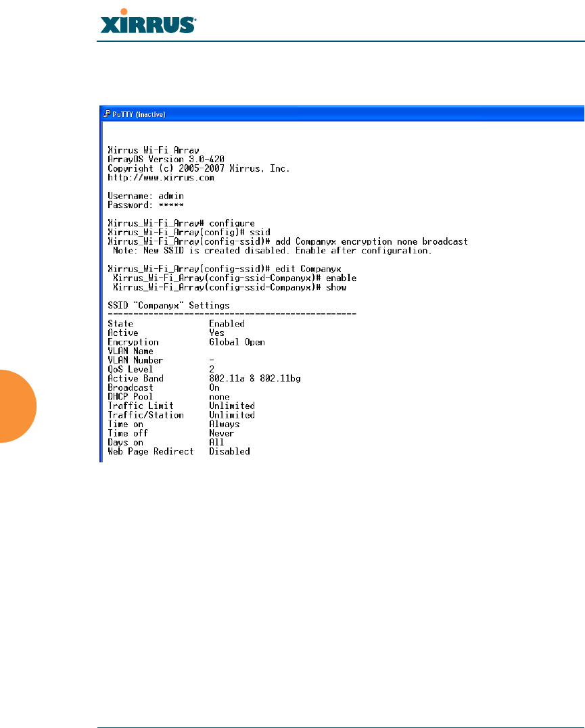Click the 'configure' command line
This screenshot has height=728, width=585.
181,223
